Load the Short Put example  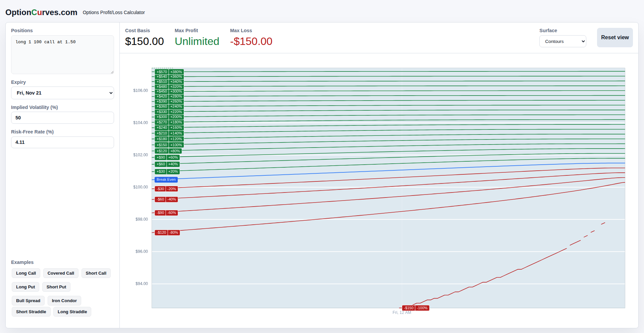point(56,287)
